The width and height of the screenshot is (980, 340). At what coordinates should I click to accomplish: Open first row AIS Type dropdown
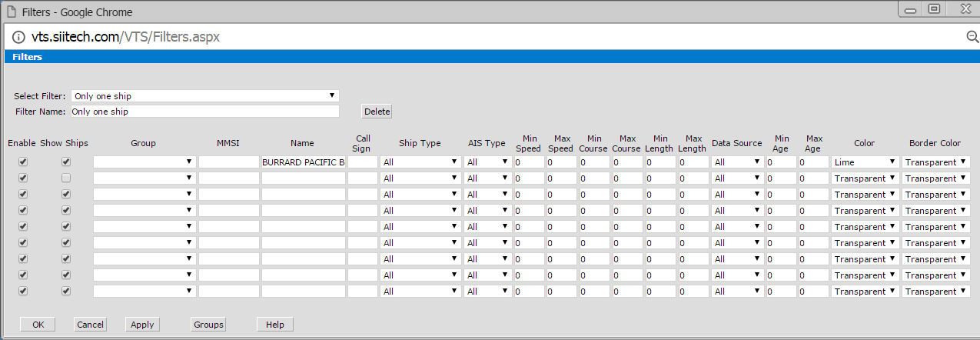click(487, 162)
